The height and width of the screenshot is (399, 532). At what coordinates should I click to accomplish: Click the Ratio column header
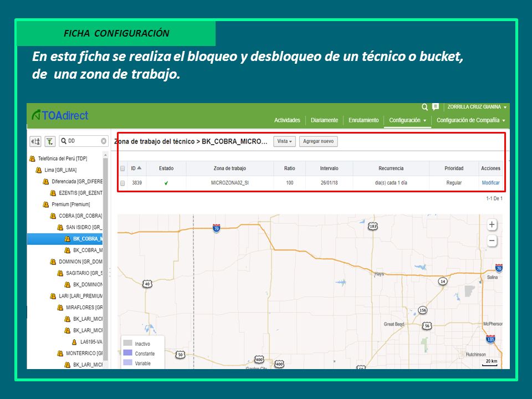(289, 168)
